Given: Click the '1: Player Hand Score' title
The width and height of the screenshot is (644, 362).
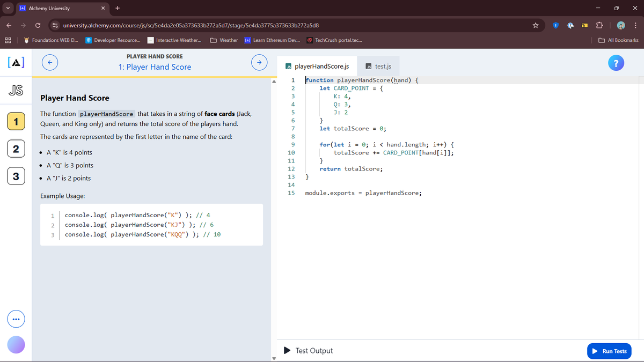Looking at the screenshot, I should (x=155, y=67).
